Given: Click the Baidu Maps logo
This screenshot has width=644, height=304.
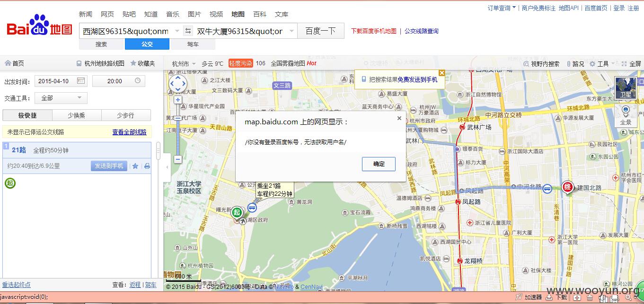Looking at the screenshot, I should click(x=39, y=26).
